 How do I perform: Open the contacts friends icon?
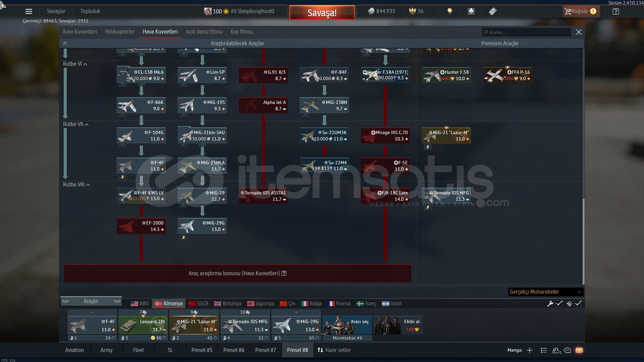pyautogui.click(x=556, y=350)
